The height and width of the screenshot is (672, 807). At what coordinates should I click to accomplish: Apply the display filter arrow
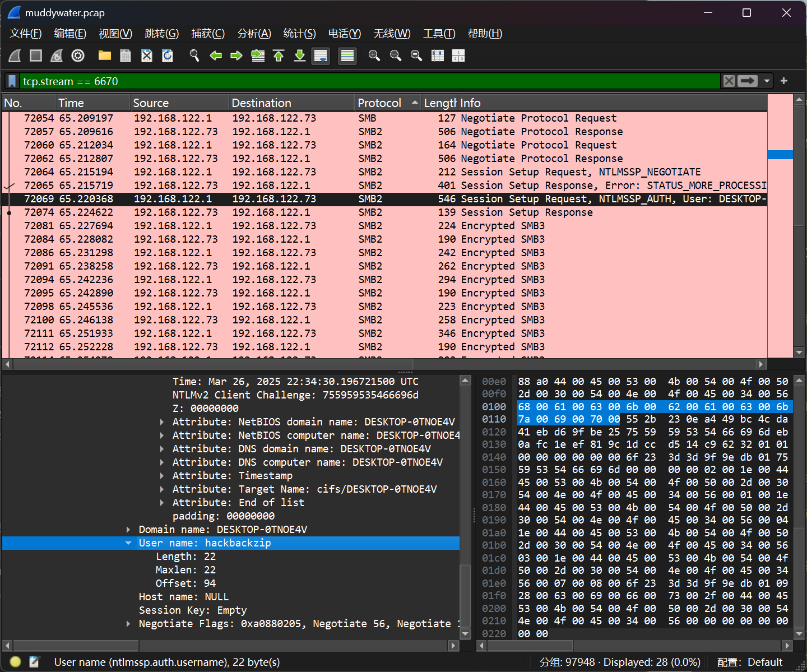[748, 81]
